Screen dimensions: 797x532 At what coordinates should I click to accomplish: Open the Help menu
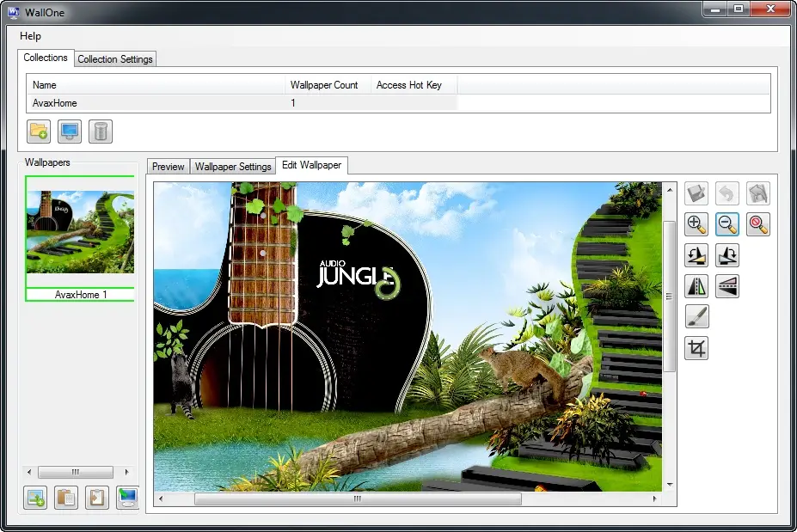tap(30, 36)
